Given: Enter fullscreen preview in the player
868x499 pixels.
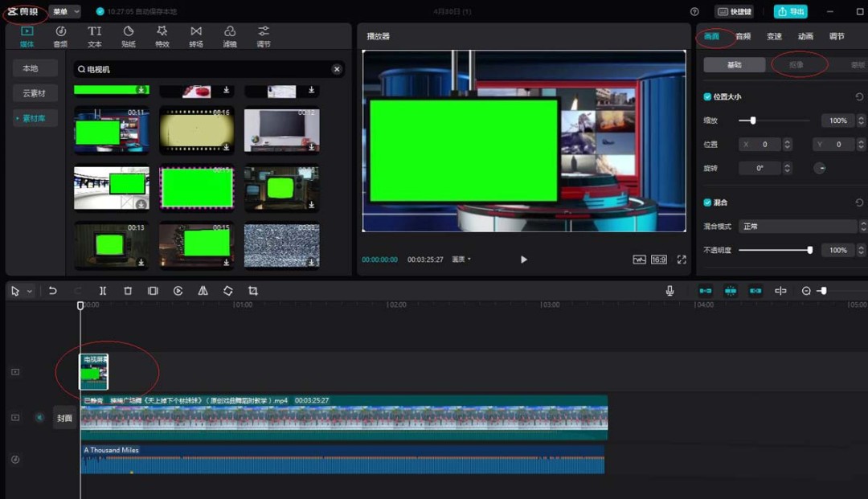Looking at the screenshot, I should 682,260.
